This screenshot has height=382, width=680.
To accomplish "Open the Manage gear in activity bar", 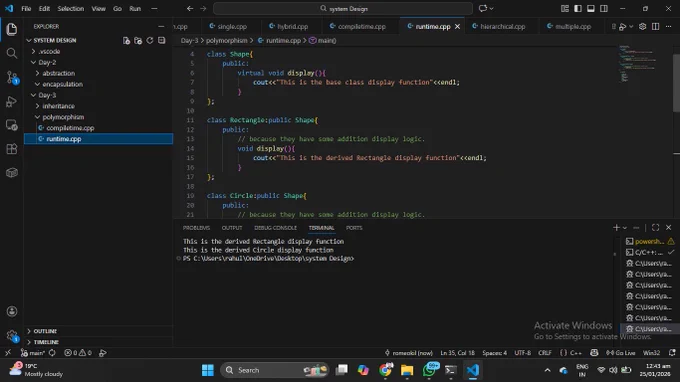I will 12,335.
